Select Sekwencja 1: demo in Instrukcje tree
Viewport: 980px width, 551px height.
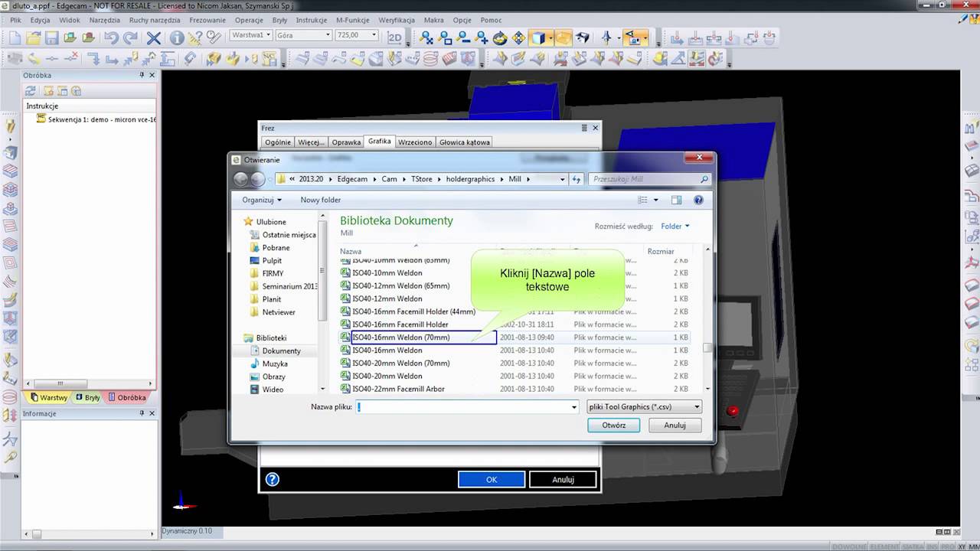coord(101,119)
